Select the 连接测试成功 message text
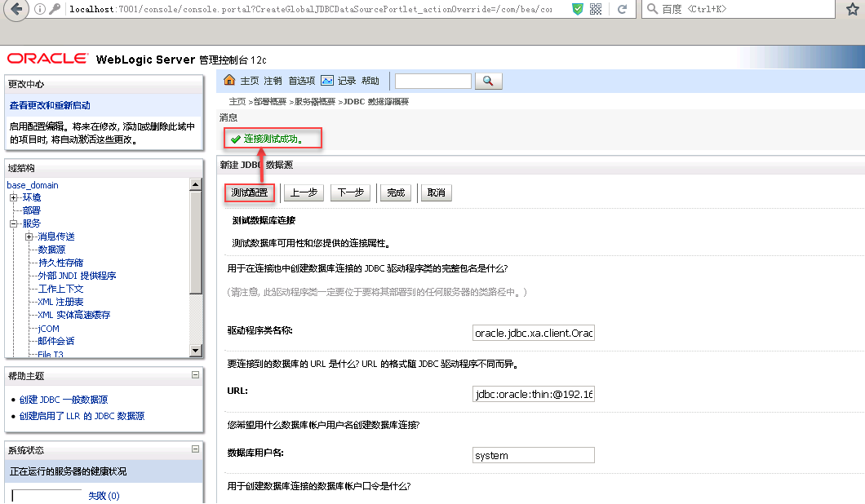The width and height of the screenshot is (865, 504). coord(273,139)
